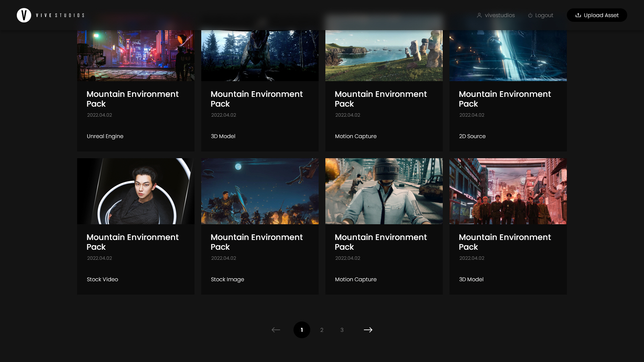The height and width of the screenshot is (362, 644).
Task: Click the user profile icon beside vivestudios
Action: (479, 15)
